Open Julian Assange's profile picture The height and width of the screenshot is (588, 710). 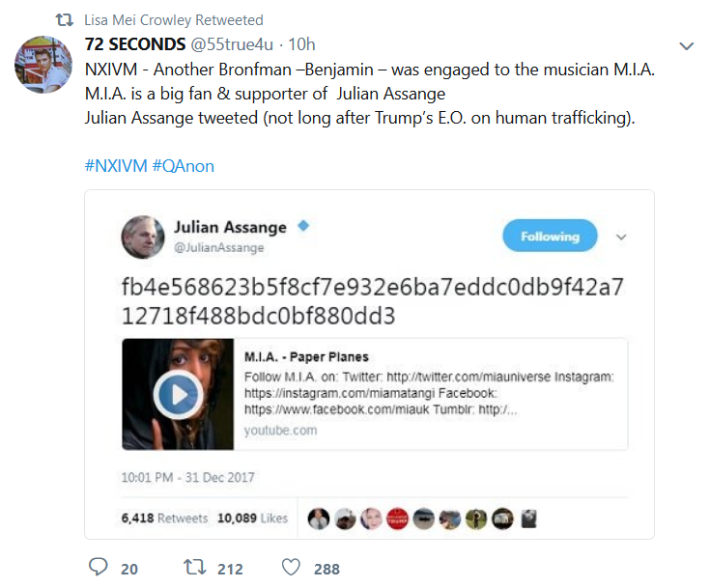(x=143, y=237)
